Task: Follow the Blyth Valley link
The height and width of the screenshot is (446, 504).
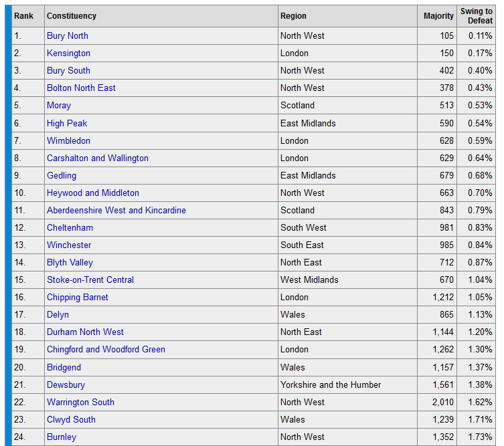Action: 70,262
